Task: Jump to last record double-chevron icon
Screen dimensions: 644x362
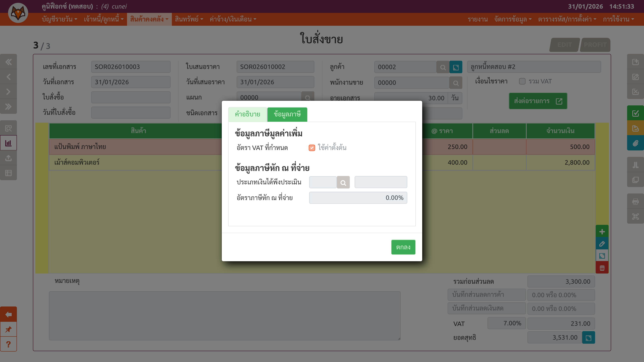Action: [8, 107]
